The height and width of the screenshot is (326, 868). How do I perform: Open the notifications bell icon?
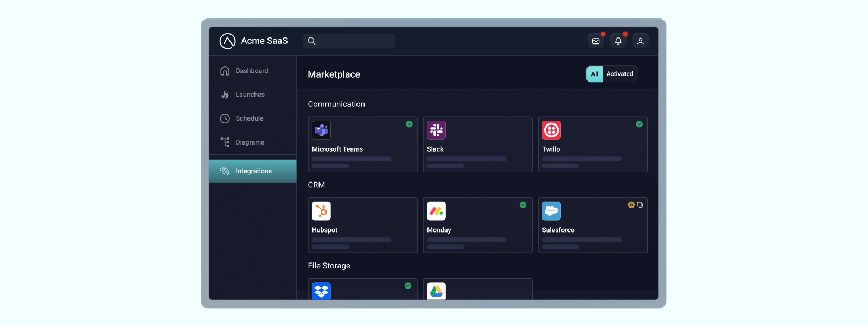618,41
